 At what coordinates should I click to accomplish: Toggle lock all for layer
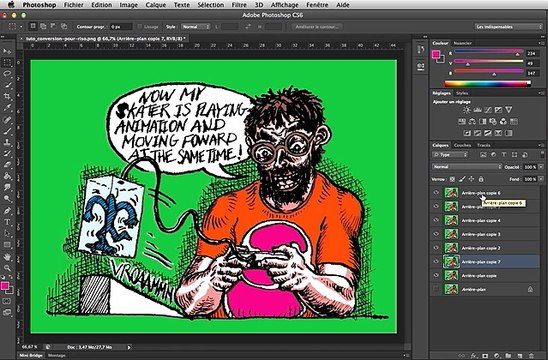click(481, 179)
